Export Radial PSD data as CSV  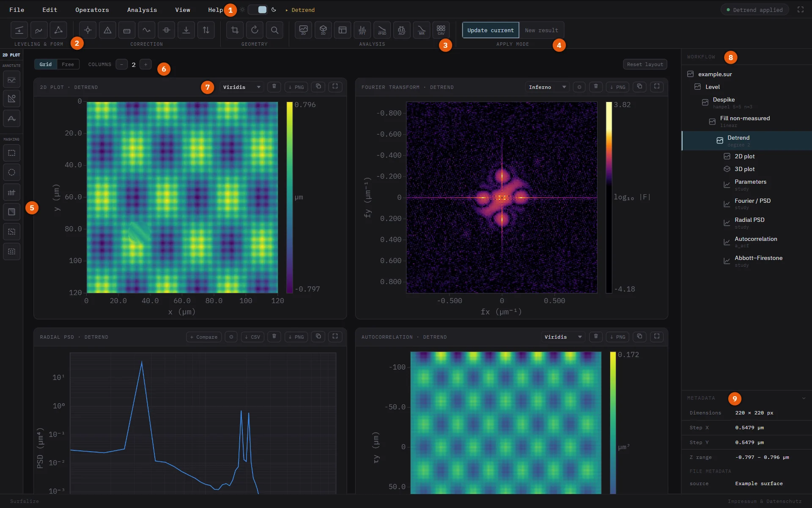[252, 337]
